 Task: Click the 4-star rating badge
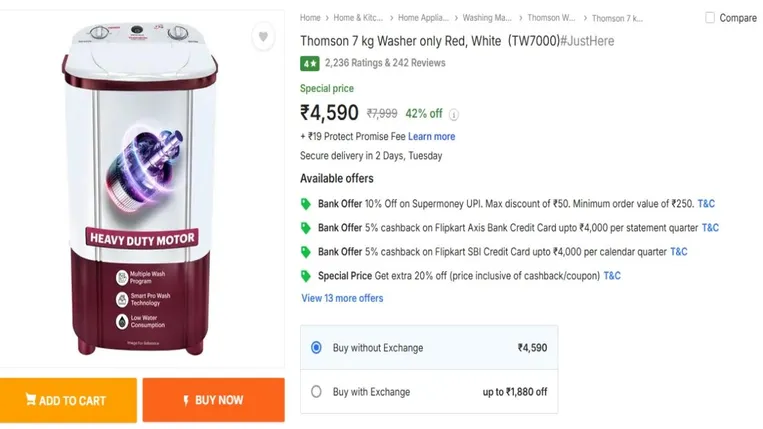coord(309,63)
